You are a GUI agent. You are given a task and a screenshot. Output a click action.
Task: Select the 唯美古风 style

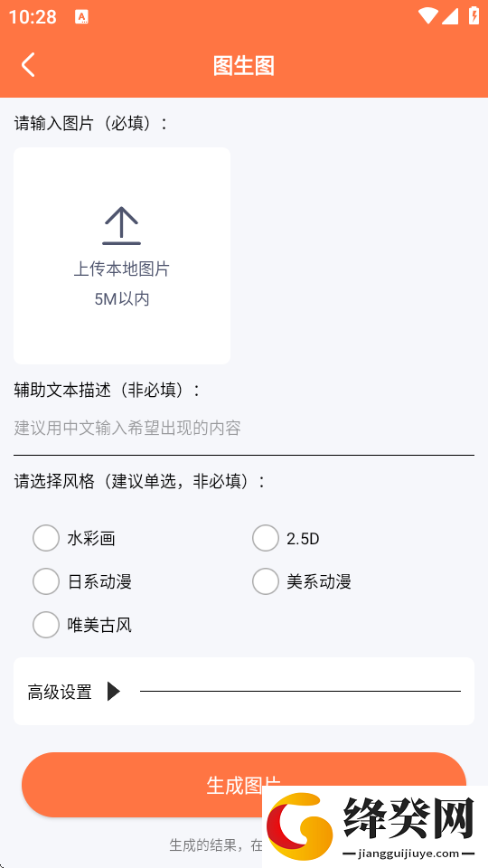point(46,625)
